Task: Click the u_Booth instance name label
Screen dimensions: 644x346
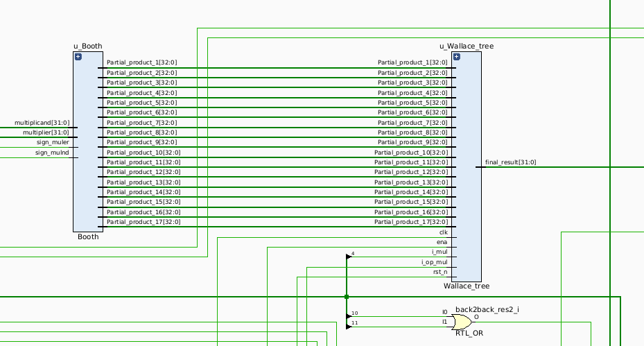Action: tap(87, 46)
